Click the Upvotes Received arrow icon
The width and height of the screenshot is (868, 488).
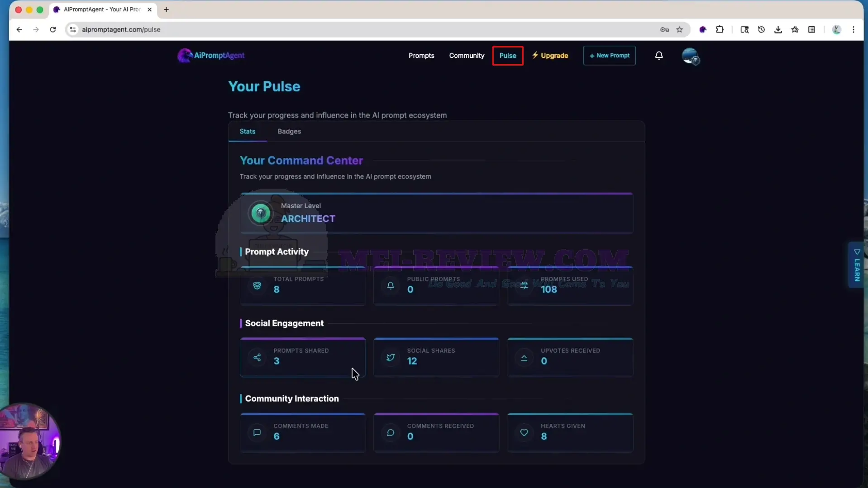pos(524,357)
